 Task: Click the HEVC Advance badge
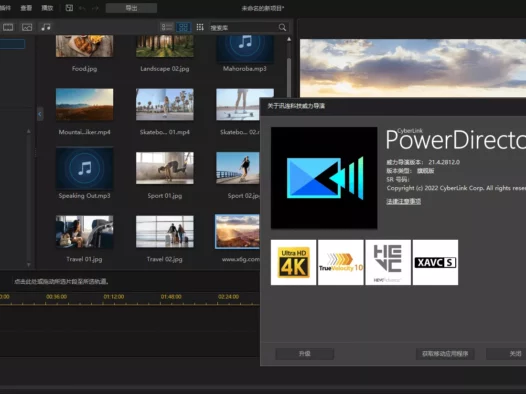coord(388,262)
